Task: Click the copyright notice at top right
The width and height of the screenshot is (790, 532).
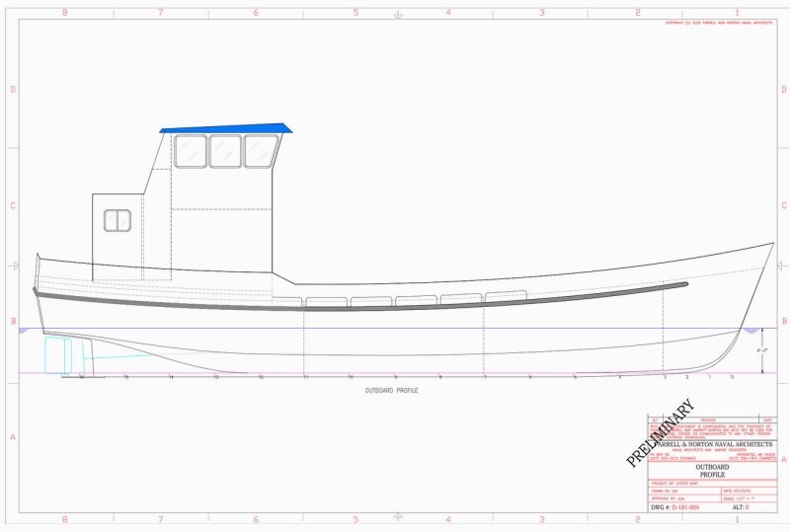Action: (719, 22)
